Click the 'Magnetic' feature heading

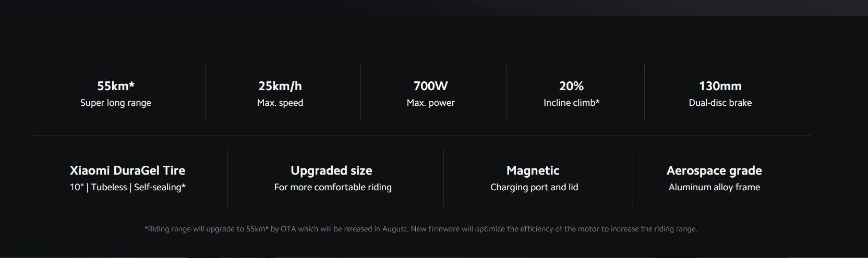click(x=533, y=170)
